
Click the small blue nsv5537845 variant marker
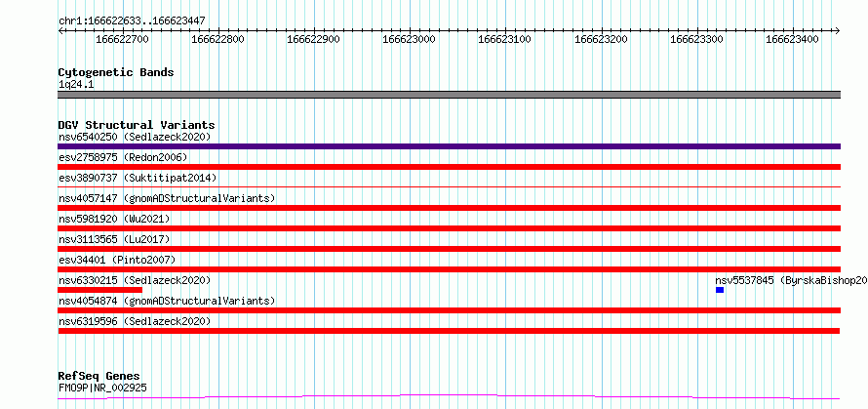point(720,290)
